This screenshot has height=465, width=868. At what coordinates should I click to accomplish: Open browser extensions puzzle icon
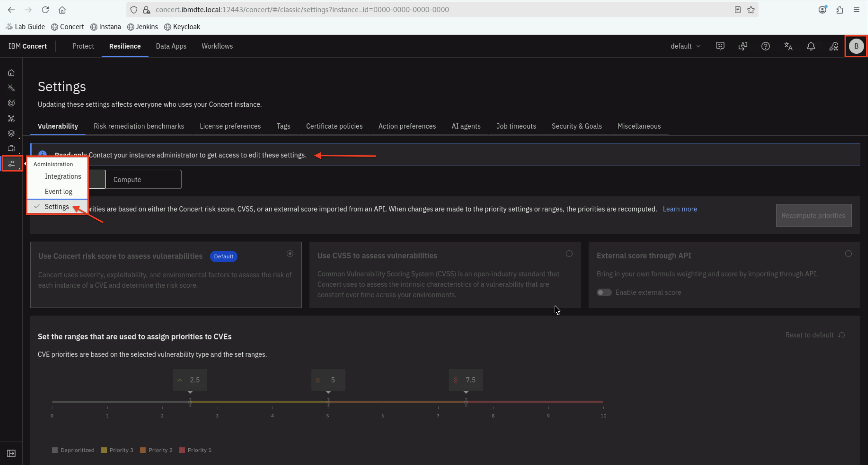click(x=839, y=10)
